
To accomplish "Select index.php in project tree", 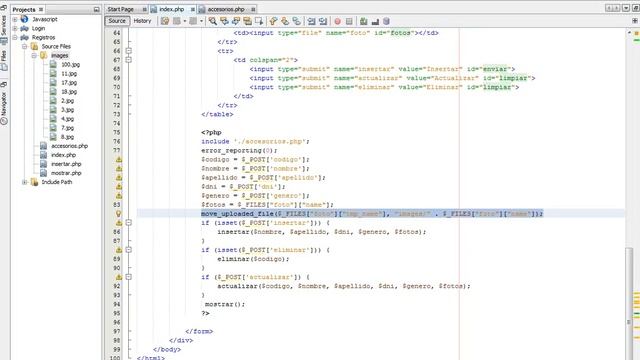I will pyautogui.click(x=63, y=155).
